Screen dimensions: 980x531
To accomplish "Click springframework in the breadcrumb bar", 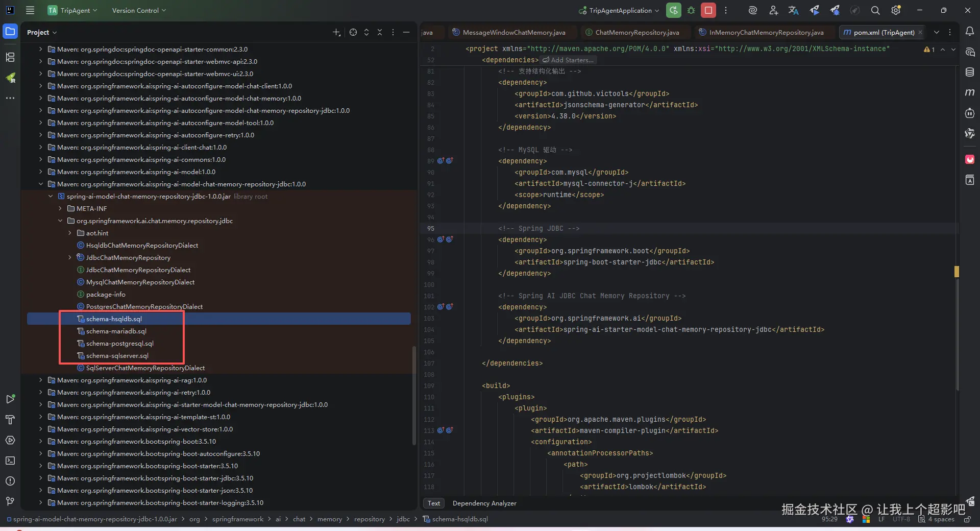I will tap(238, 519).
